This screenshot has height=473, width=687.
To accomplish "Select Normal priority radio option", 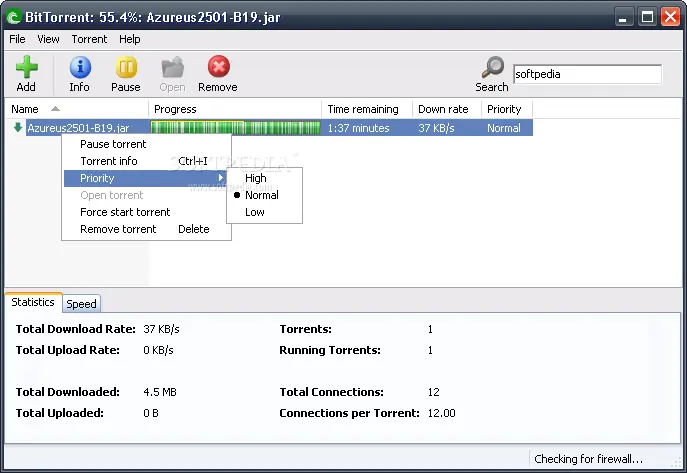I will point(264,195).
